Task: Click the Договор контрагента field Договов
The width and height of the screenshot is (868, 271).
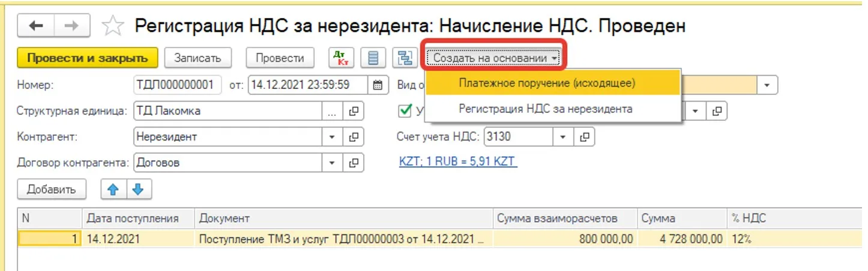Action: [x=228, y=163]
